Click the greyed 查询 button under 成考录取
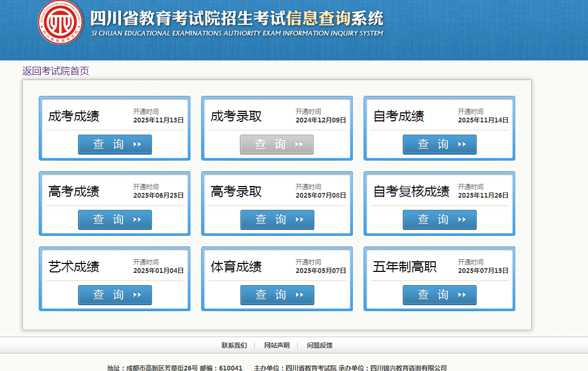The width and height of the screenshot is (588, 371). click(276, 144)
